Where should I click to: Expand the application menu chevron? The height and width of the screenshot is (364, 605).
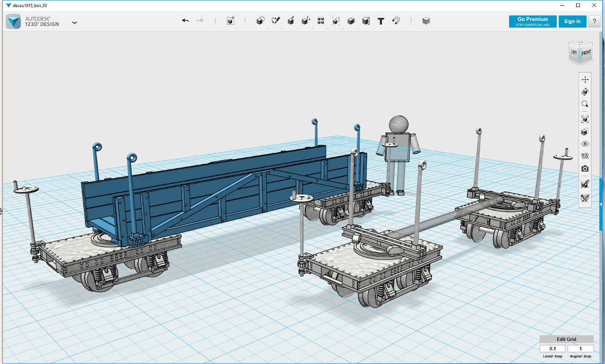pos(74,22)
